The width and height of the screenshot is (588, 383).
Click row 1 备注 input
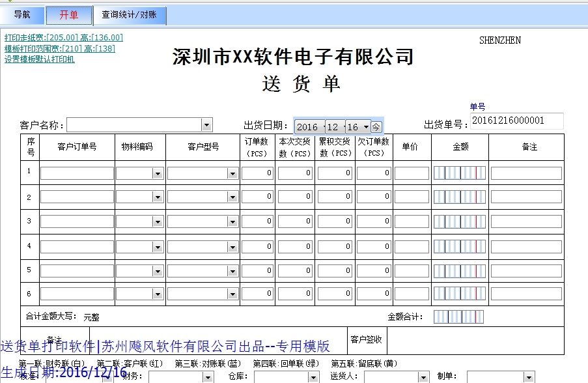click(527, 173)
